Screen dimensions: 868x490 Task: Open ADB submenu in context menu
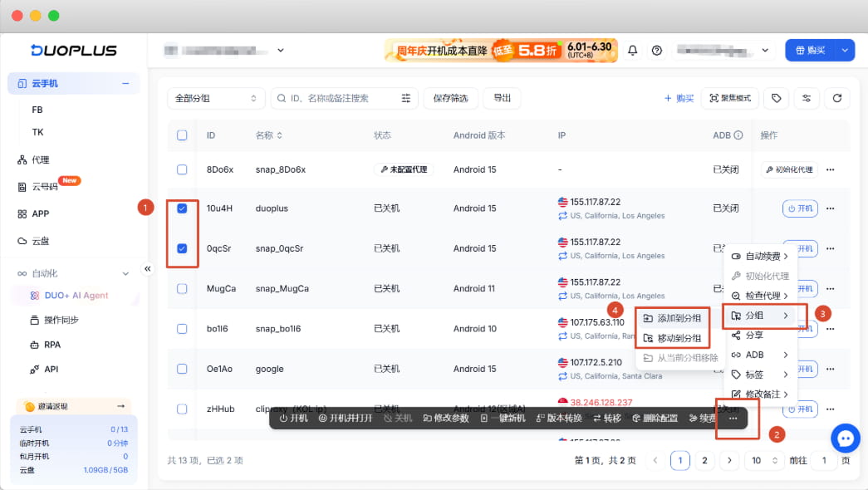759,355
